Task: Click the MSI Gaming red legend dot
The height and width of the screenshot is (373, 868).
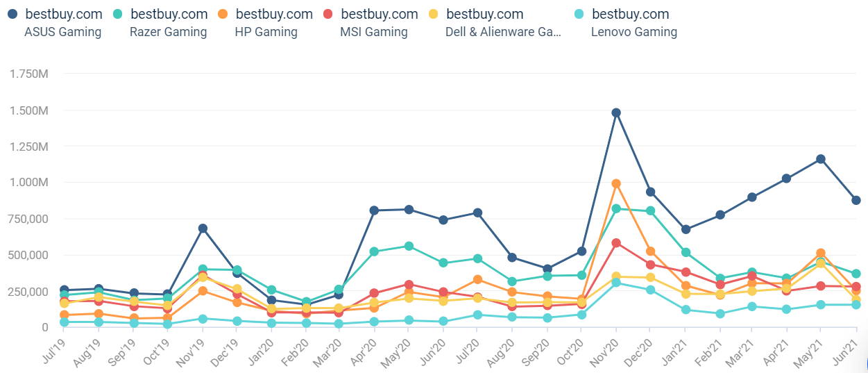Action: (329, 14)
